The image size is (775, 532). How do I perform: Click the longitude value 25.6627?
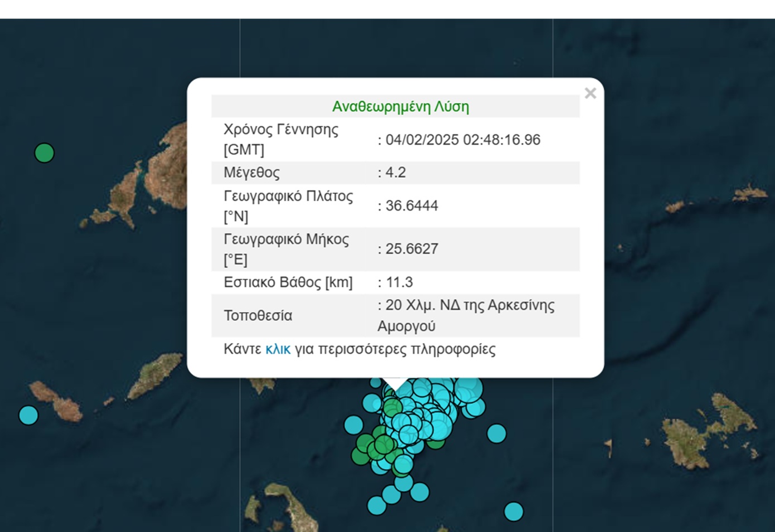pos(411,249)
